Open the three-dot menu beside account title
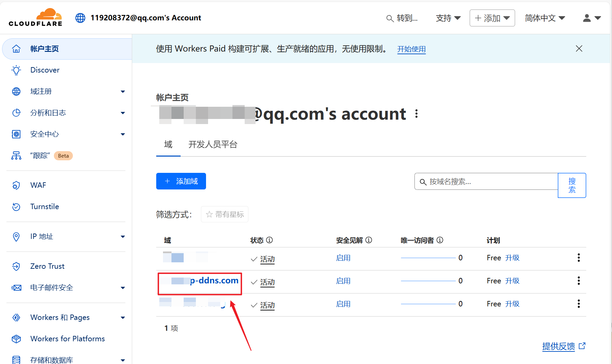 [x=416, y=114]
